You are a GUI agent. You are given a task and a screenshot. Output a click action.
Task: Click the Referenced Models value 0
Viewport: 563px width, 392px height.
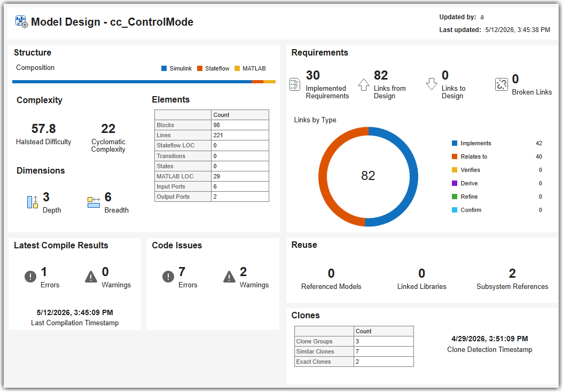point(331,273)
